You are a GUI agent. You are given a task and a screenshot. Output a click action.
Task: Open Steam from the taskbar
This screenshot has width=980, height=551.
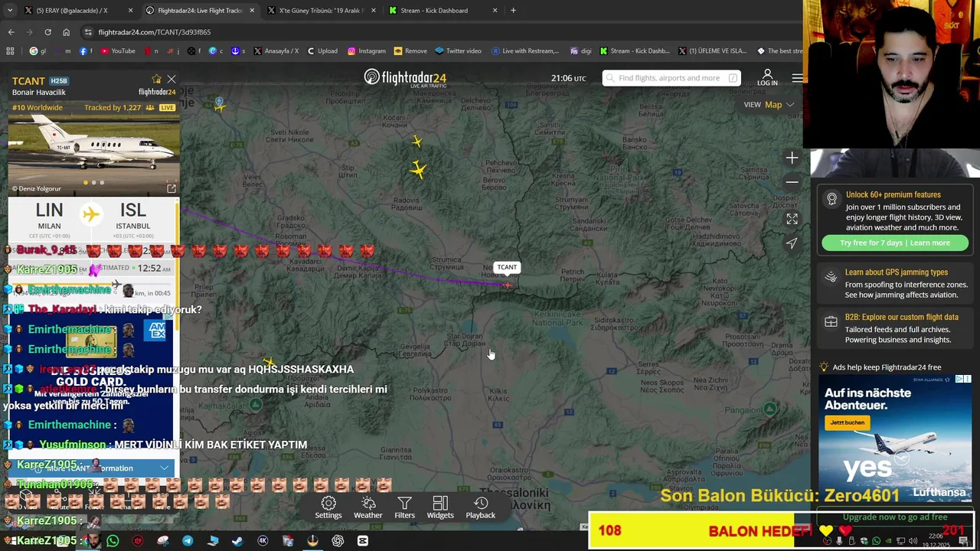pyautogui.click(x=237, y=541)
